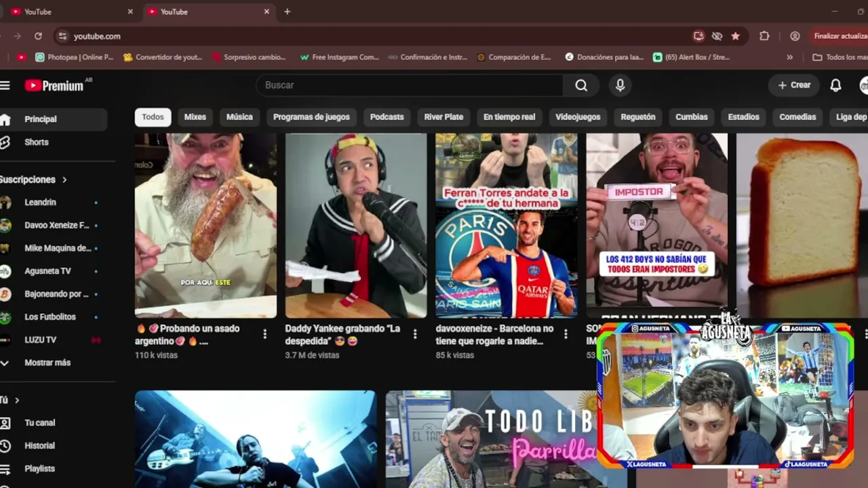Open the YouTube hamburger guide menu
This screenshot has width=868, height=488.
click(5, 85)
